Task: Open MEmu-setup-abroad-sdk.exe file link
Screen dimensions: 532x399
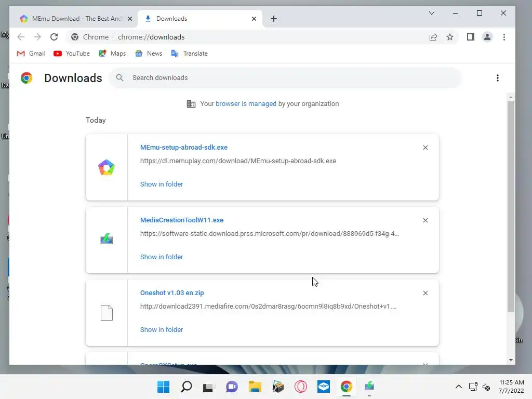Action: (x=184, y=147)
